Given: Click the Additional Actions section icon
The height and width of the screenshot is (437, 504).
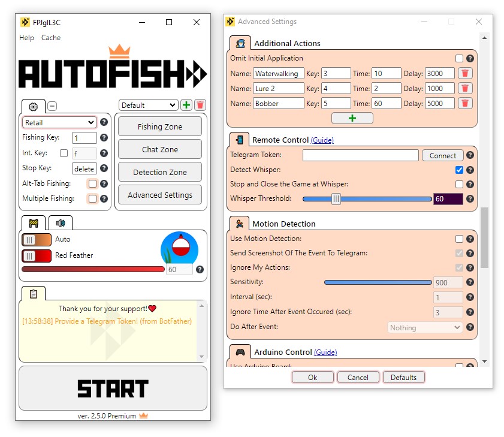Looking at the screenshot, I should (240, 43).
